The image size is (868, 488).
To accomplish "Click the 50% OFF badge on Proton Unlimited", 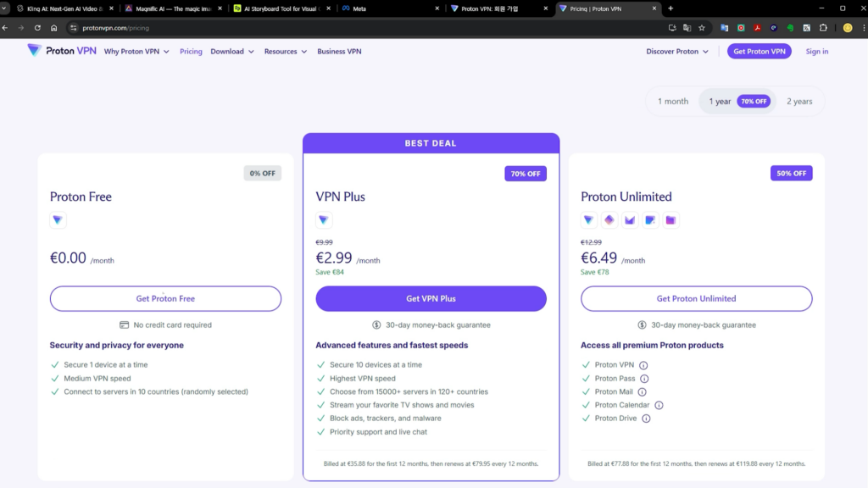I will [791, 173].
